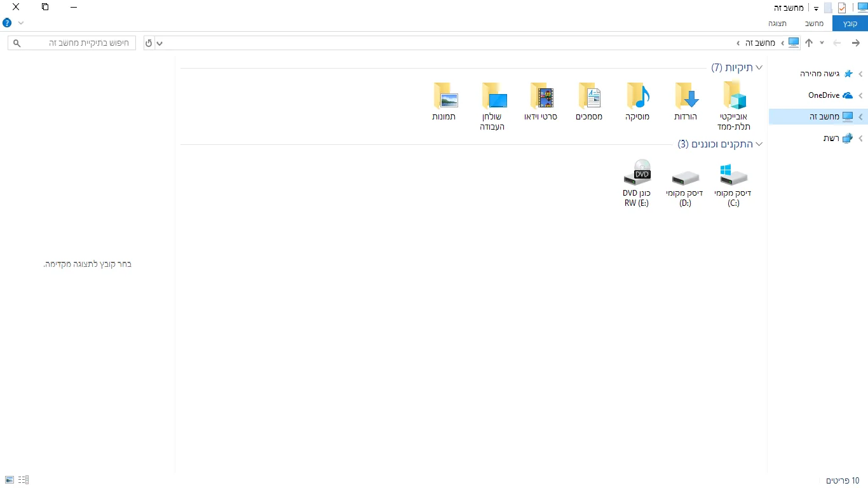Click the star icon next to גישה מהירה

[848, 74]
